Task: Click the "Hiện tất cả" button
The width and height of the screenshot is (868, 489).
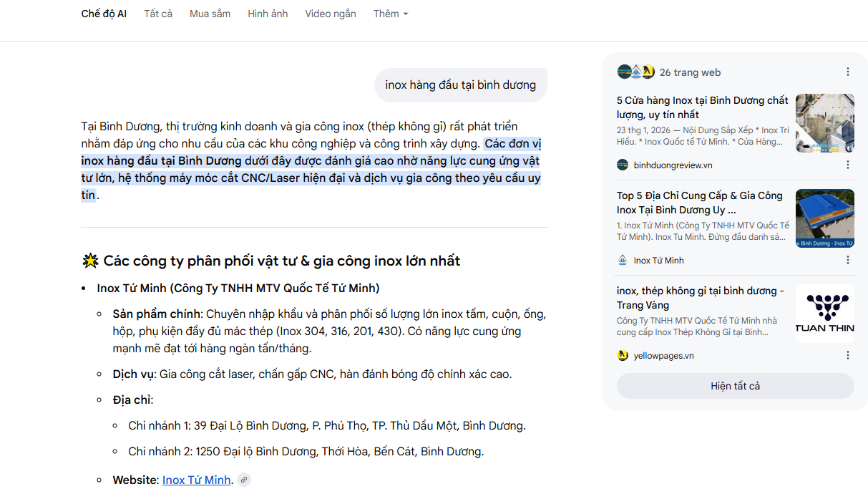Action: tap(736, 386)
